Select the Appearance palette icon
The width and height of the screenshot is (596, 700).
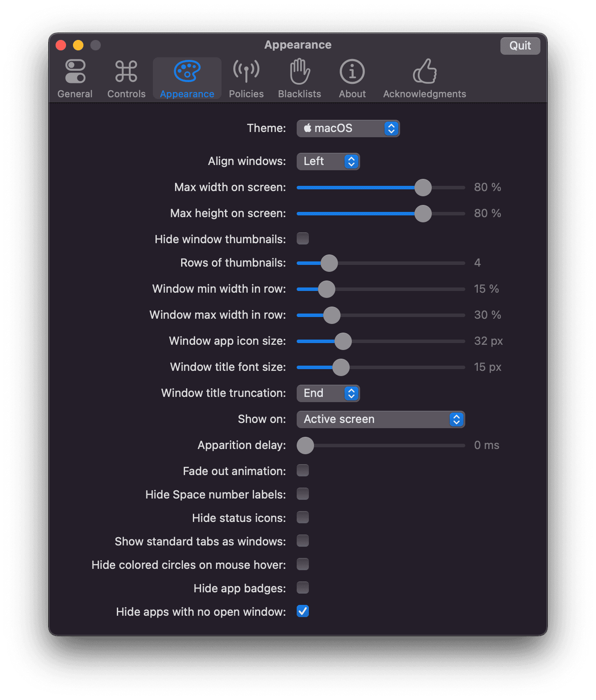coord(187,72)
